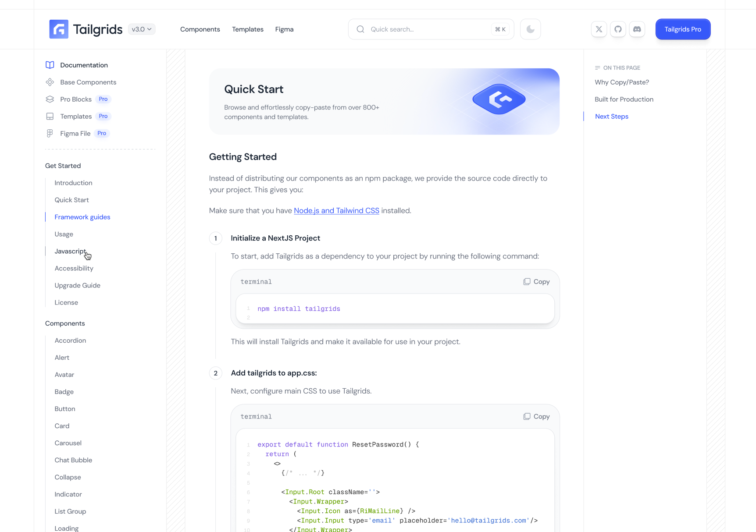The height and width of the screenshot is (532, 756).
Task: Open the Badge component page
Action: (x=64, y=392)
